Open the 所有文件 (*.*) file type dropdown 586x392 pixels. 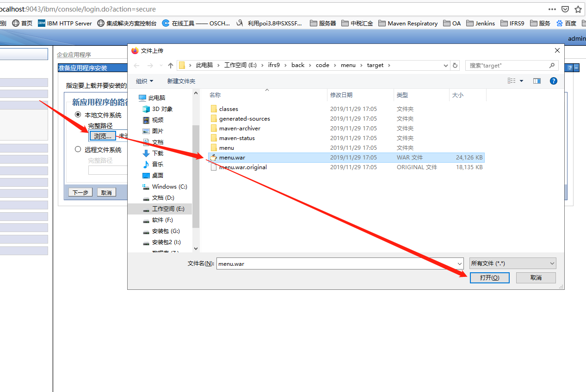[x=512, y=263]
